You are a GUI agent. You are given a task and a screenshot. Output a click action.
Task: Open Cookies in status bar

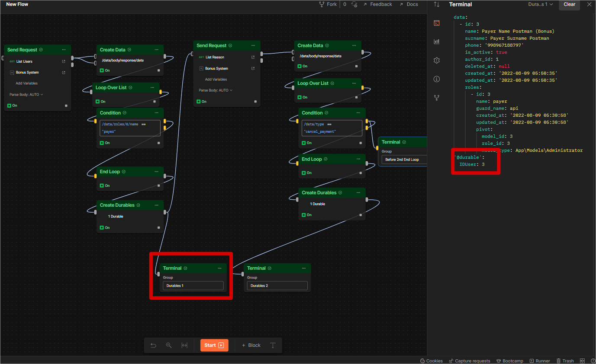pyautogui.click(x=432, y=361)
